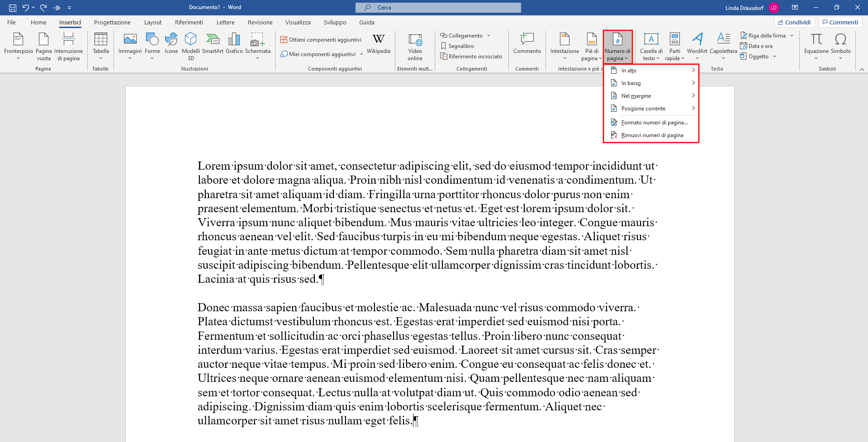Take a Schermata screenshot
Viewport: 868px width, 442px height.
(x=258, y=45)
